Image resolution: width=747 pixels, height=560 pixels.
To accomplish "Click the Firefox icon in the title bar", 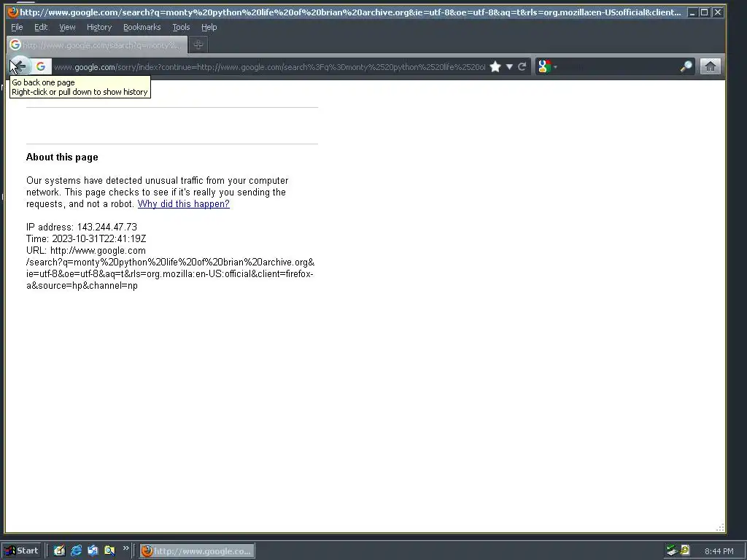I will click(x=13, y=12).
